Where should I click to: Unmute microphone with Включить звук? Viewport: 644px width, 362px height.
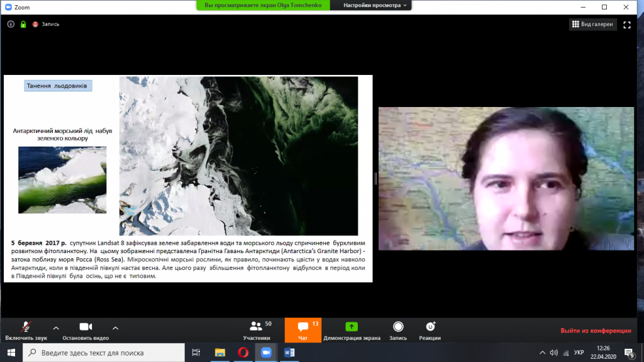[x=26, y=331]
